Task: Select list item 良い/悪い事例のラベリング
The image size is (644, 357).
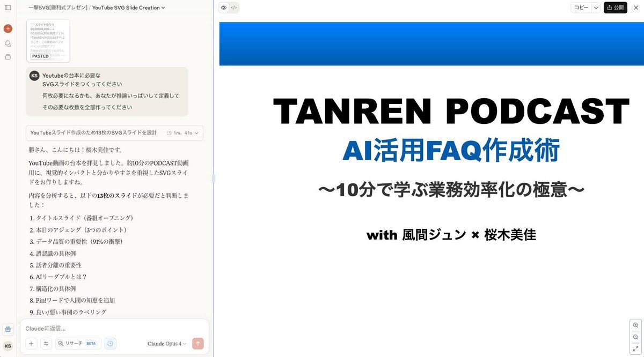Action: [x=71, y=312]
